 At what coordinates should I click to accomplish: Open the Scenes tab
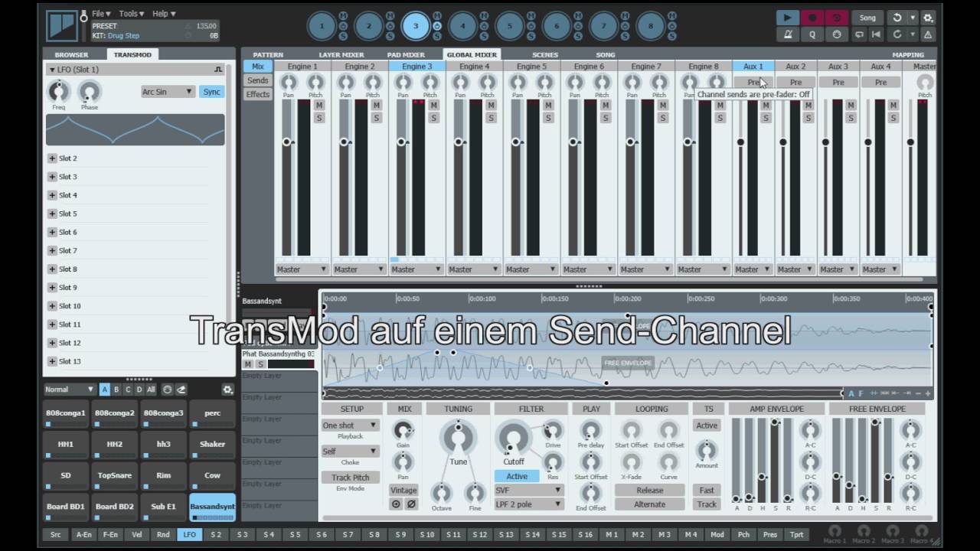pos(545,55)
